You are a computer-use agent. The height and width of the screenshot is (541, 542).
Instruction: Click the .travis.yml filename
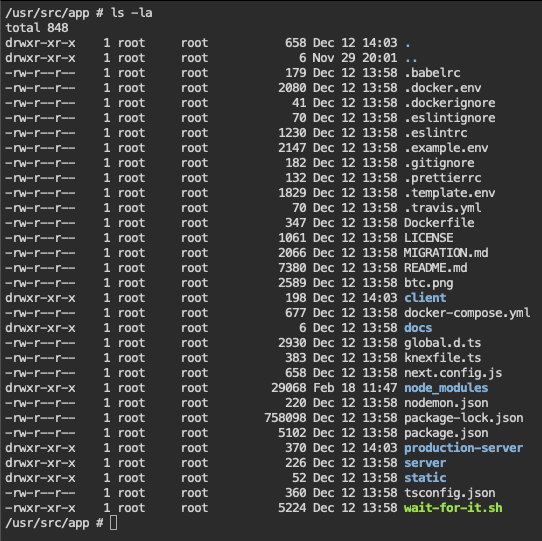pos(442,208)
